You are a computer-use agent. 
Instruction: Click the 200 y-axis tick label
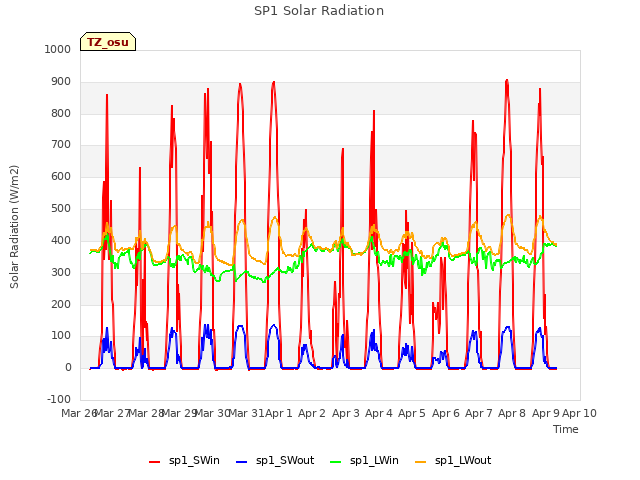[x=61, y=304]
